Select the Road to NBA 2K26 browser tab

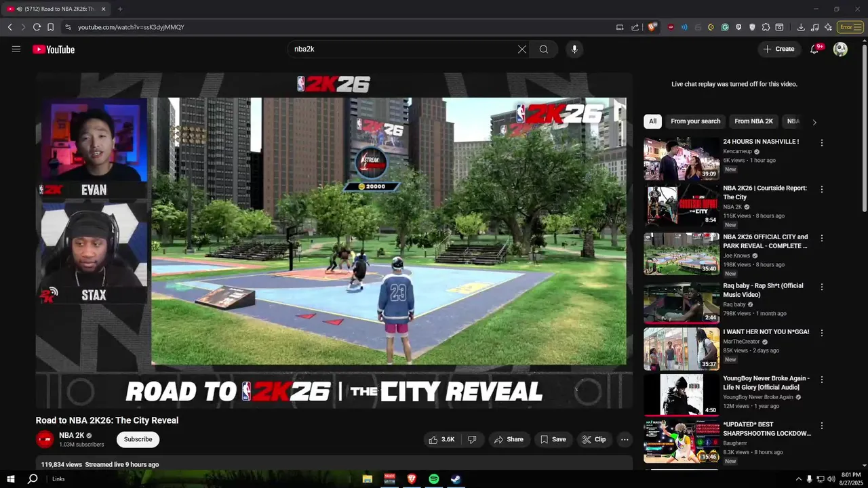point(56,9)
